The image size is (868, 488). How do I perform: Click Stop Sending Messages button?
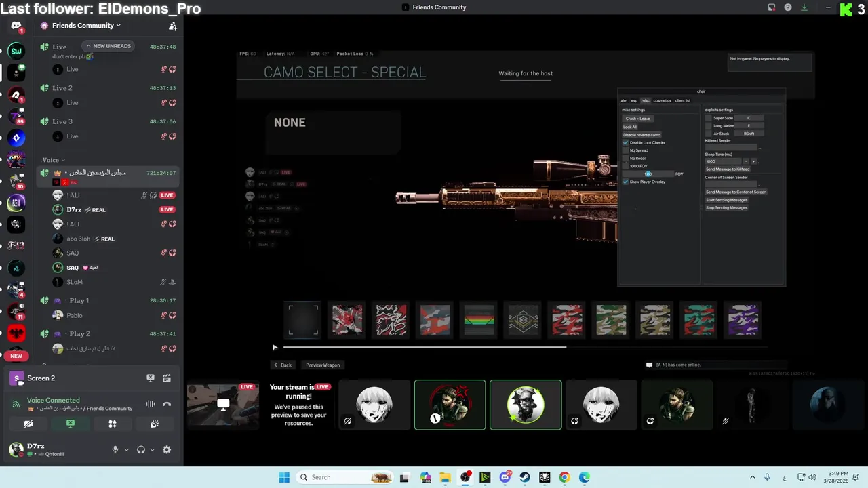727,207
